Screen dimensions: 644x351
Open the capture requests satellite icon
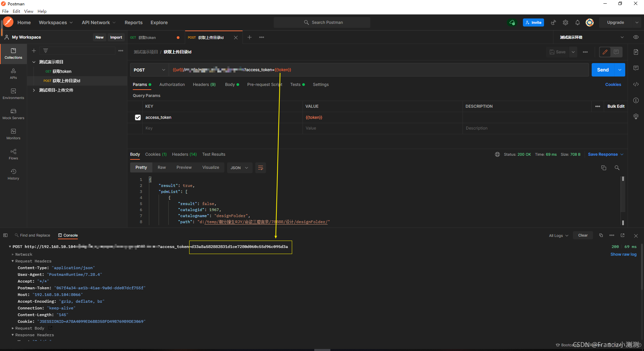[553, 22]
